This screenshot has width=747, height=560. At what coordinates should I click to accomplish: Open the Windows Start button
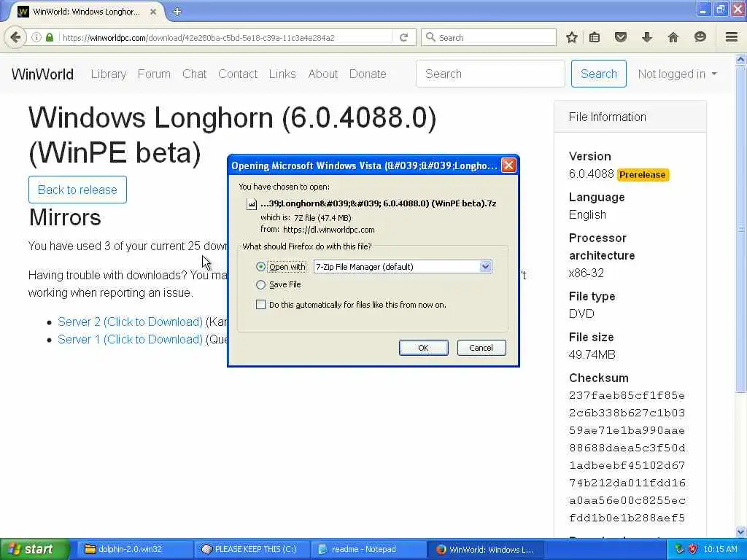34,549
